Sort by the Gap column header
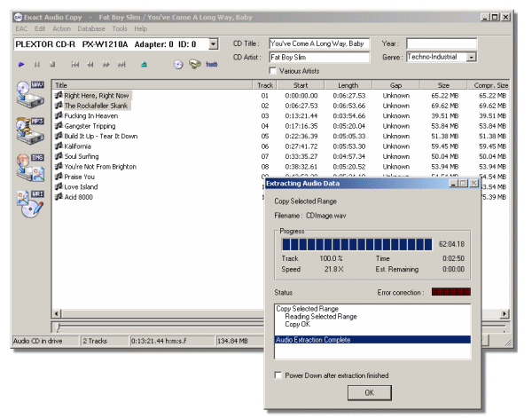Viewport: 532px width, 418px height. point(396,85)
